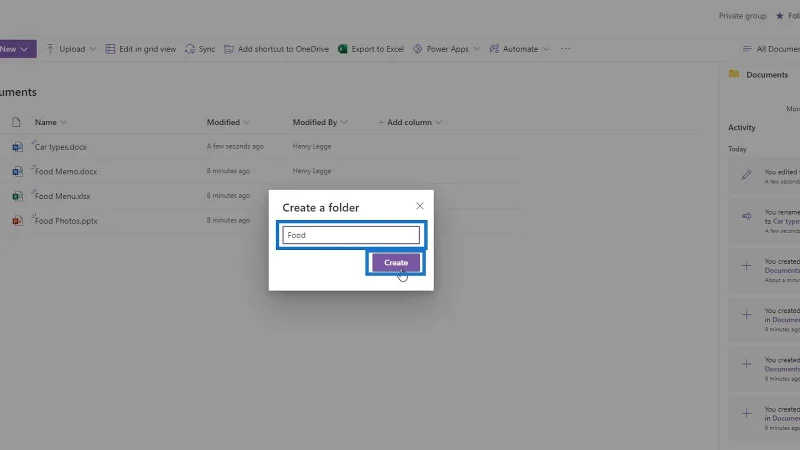
Task: Close the Create a folder dialog
Action: (420, 206)
